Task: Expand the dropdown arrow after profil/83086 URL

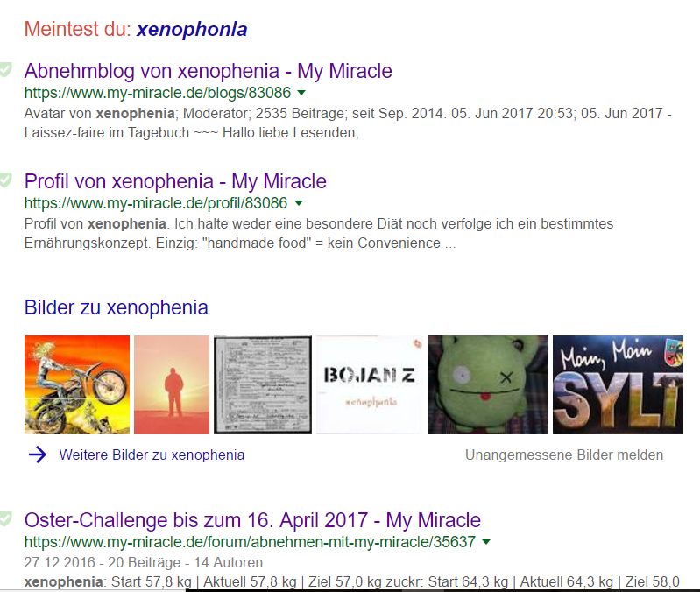Action: (x=299, y=203)
